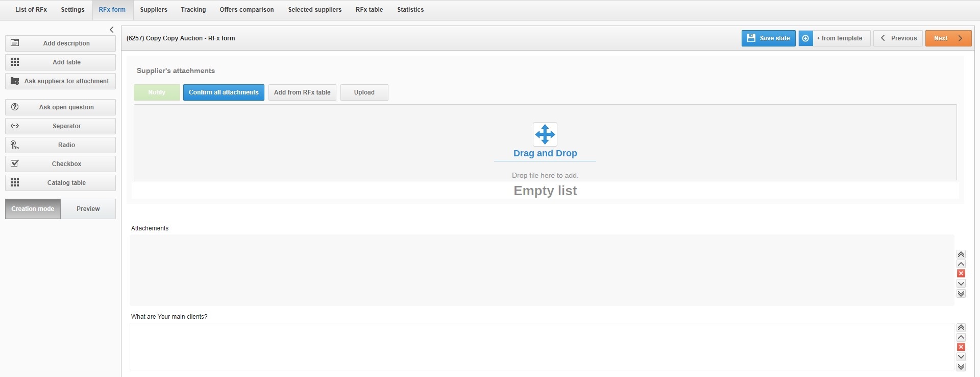Switch to Preview mode
The height and width of the screenshot is (377, 980).
[88, 209]
